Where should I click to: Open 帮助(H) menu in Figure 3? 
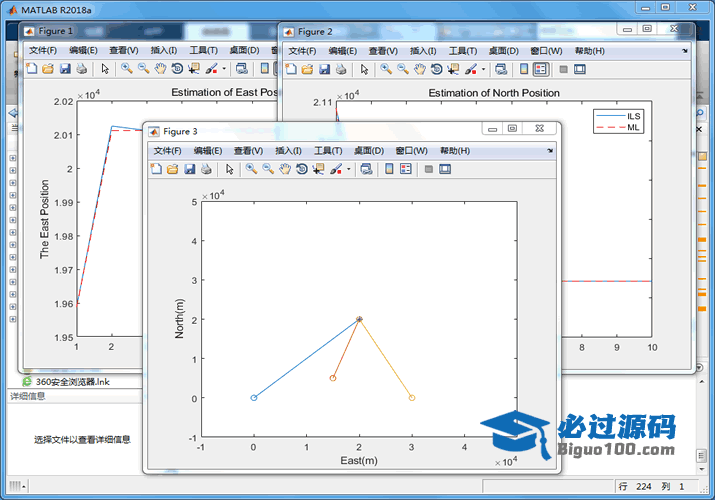click(x=455, y=151)
